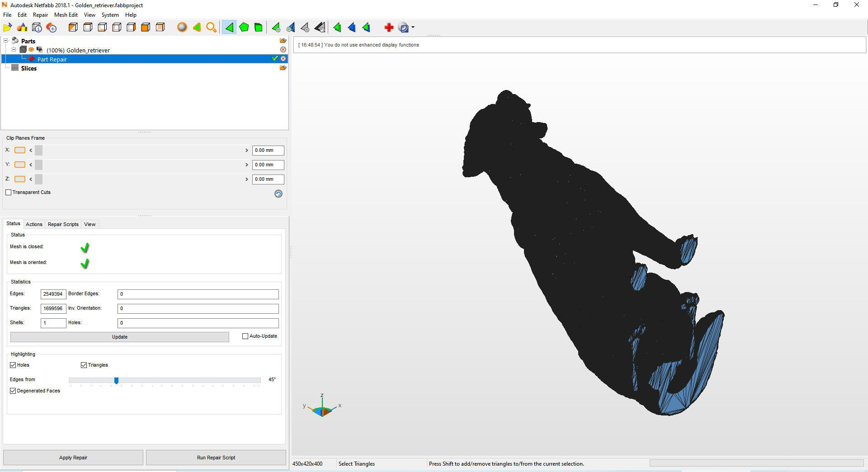Click the reset clip planes icon
Screen dimensions: 868x472
[278, 194]
